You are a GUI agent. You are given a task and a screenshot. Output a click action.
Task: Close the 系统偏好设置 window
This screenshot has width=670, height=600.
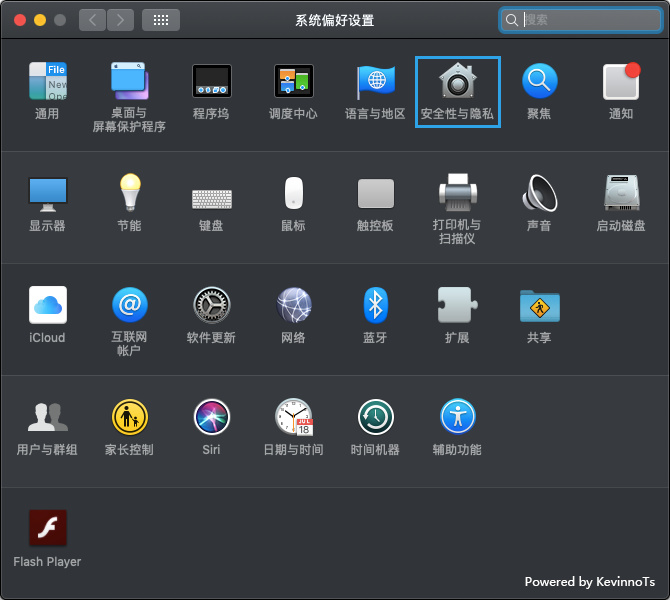click(20, 20)
